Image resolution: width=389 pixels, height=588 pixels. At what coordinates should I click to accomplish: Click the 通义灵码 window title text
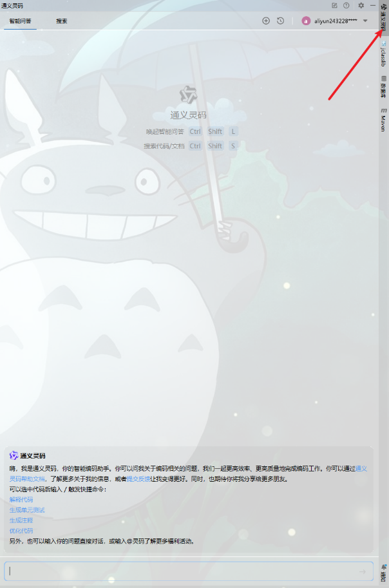[12, 6]
